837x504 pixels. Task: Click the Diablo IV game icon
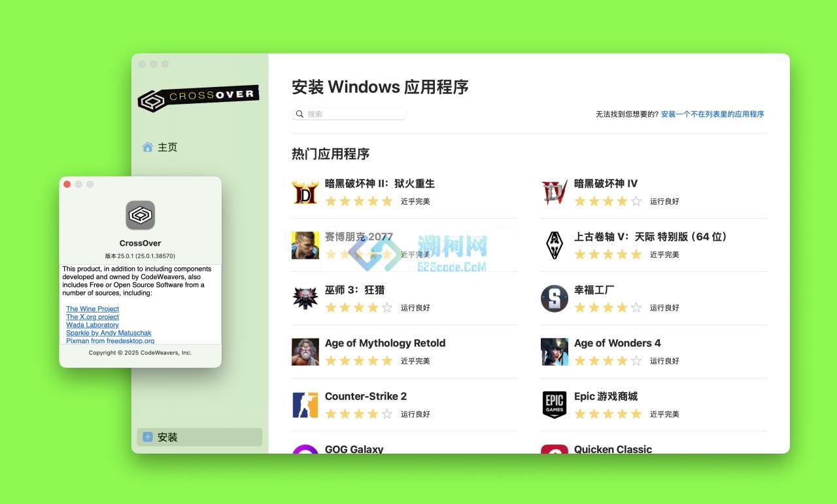(555, 193)
